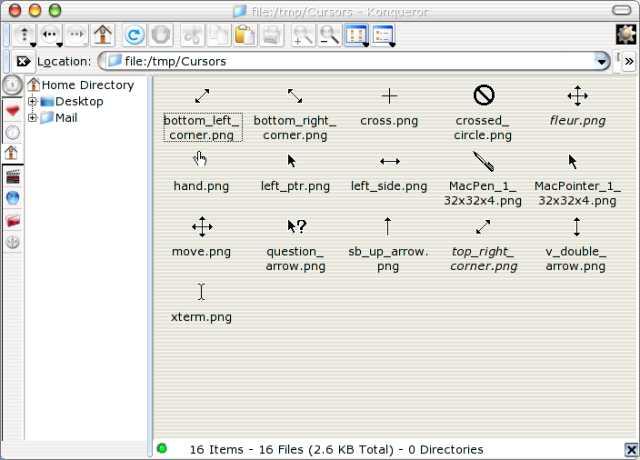Image resolution: width=640 pixels, height=460 pixels.
Task: Open the Tree View mode dropdown arrow
Action: click(x=392, y=44)
